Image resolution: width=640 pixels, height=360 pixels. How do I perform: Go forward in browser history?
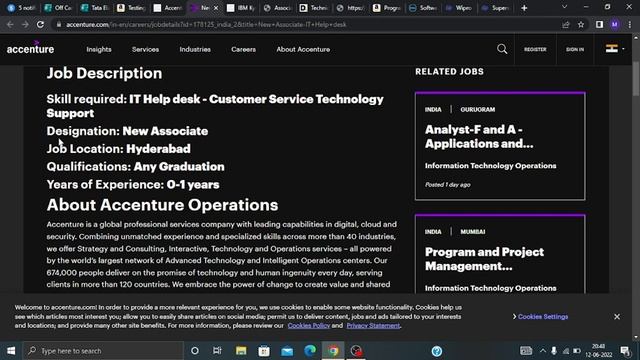coord(25,24)
